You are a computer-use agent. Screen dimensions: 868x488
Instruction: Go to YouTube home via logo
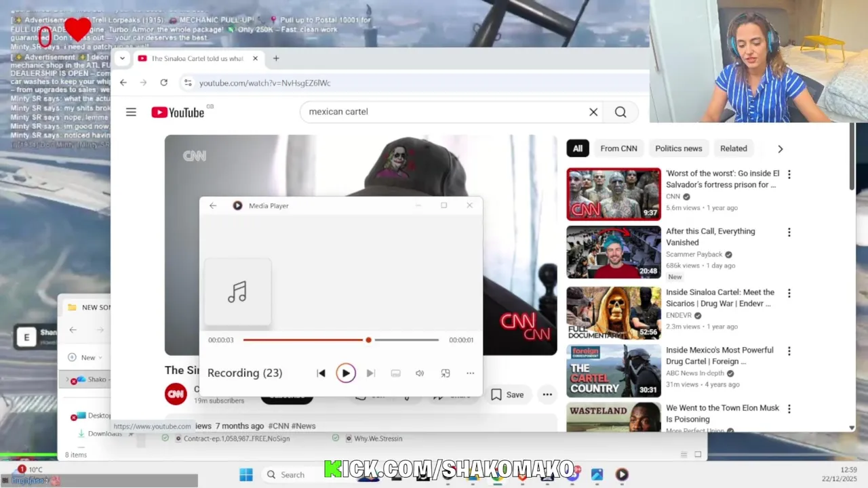(178, 113)
